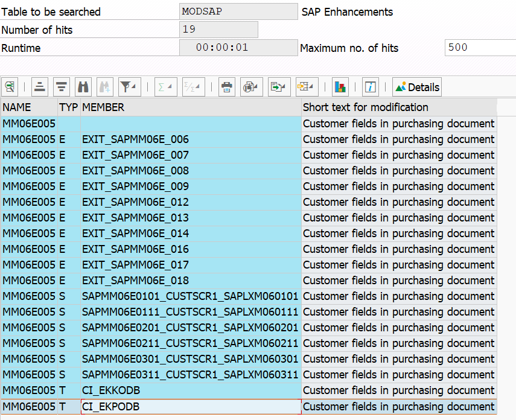Open the Export dropdown button
This screenshot has width=516, height=420.
[x=279, y=87]
